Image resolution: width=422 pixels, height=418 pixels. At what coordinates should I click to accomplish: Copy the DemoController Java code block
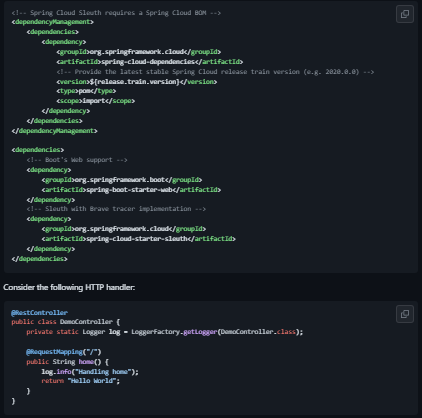click(405, 314)
